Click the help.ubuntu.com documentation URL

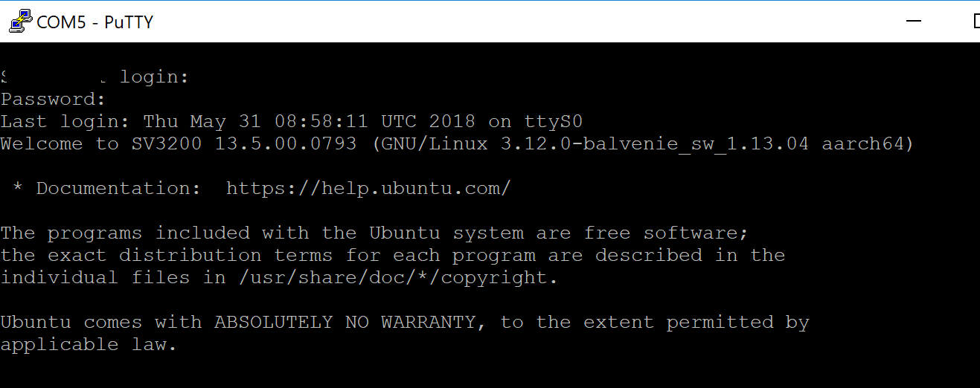pos(368,189)
